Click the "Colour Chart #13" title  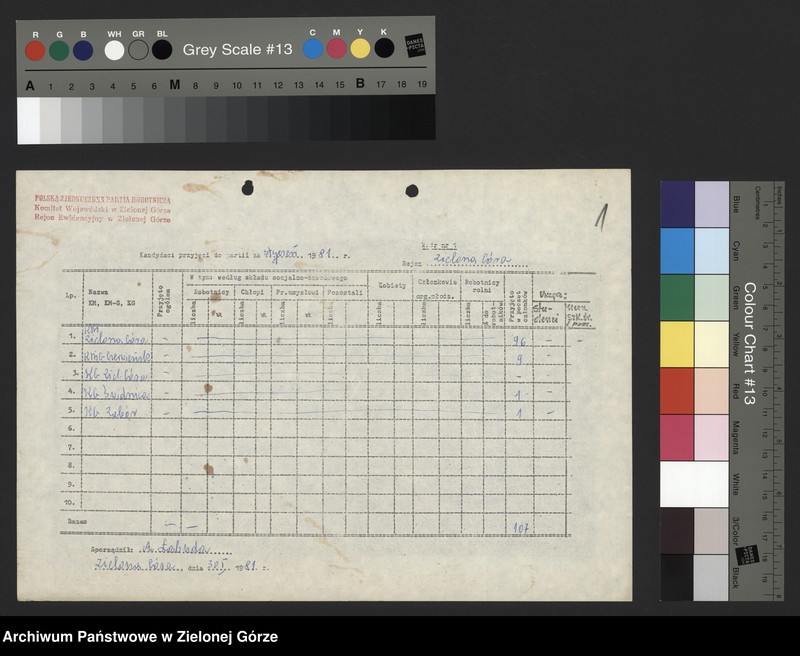tap(749, 344)
